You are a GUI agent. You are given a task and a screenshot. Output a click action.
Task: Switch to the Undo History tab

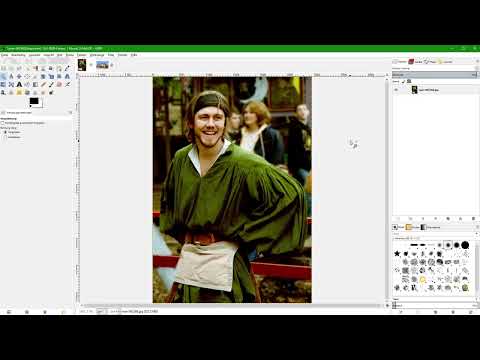point(445,61)
